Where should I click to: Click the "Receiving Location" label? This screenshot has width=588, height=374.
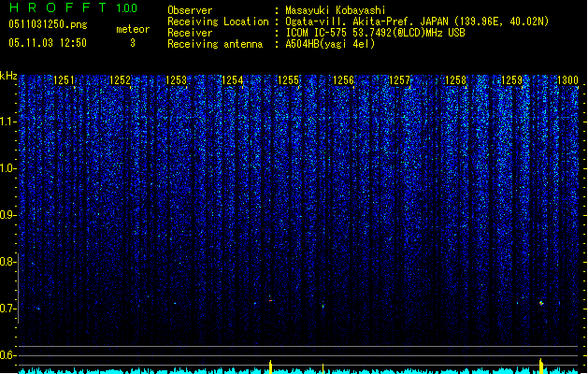tap(218, 22)
